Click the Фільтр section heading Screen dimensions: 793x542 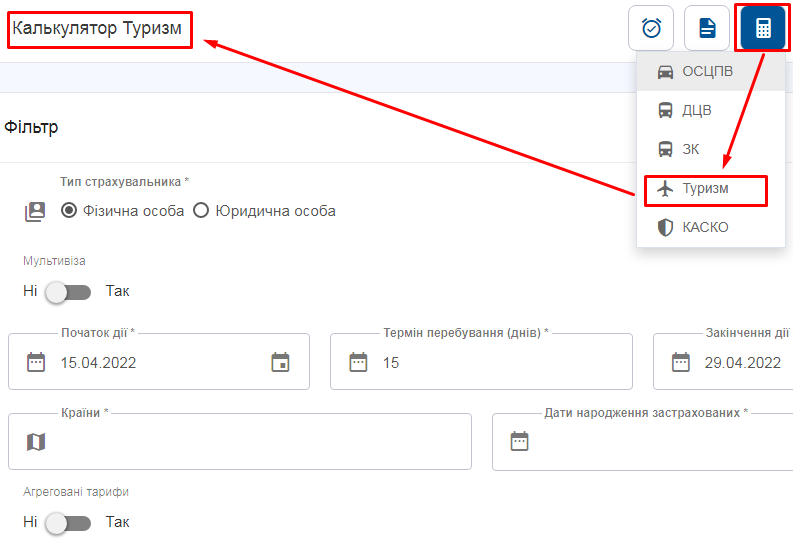31,127
